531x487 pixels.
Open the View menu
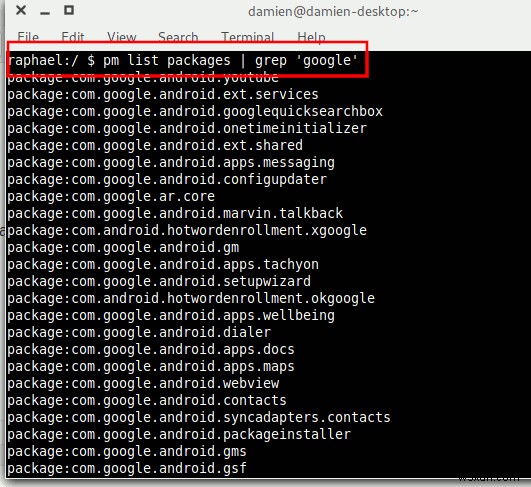[x=122, y=37]
